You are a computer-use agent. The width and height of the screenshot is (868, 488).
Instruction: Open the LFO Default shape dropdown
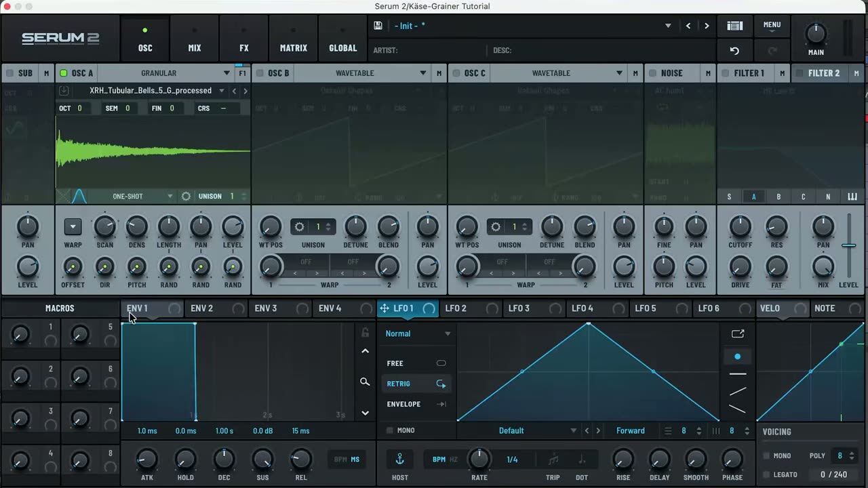coord(518,430)
